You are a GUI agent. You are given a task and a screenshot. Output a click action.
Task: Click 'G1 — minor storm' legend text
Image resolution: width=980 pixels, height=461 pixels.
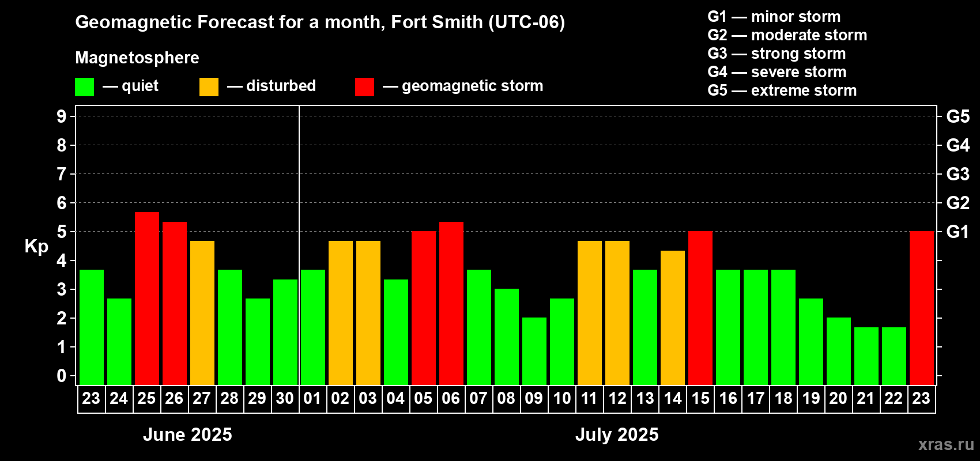point(774,17)
